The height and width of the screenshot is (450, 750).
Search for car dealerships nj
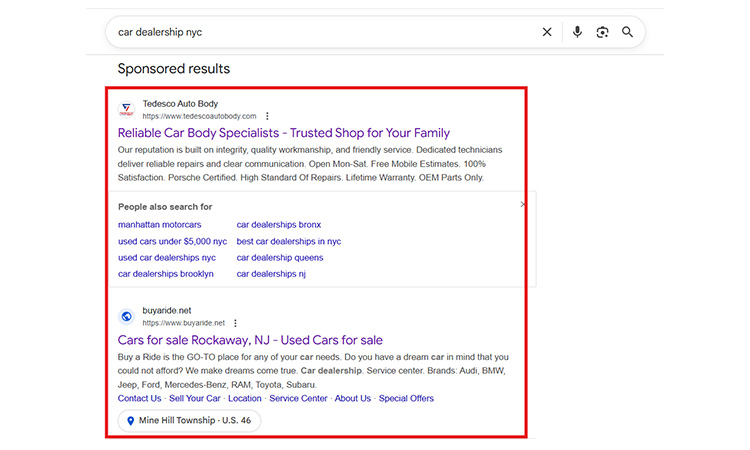click(271, 274)
